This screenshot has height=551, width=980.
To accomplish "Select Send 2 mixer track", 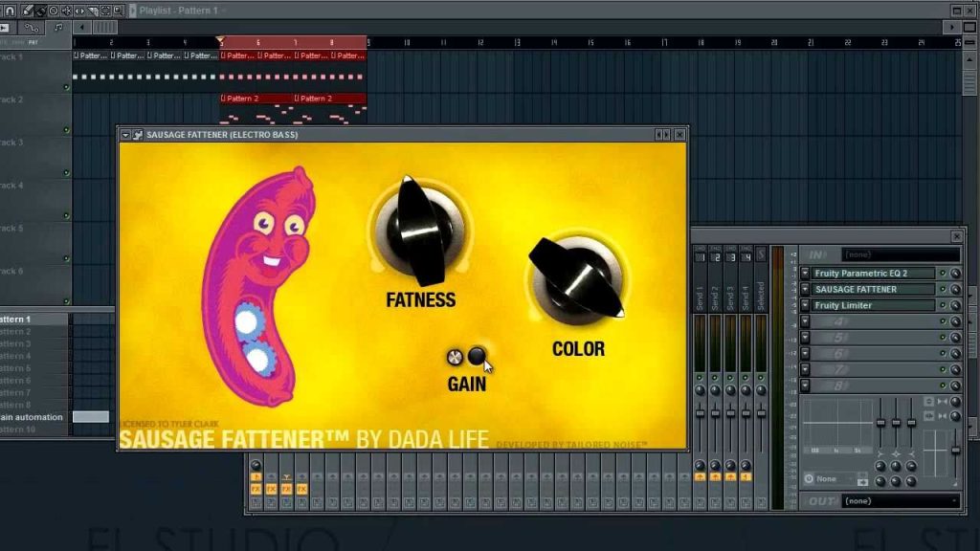I will click(x=716, y=280).
